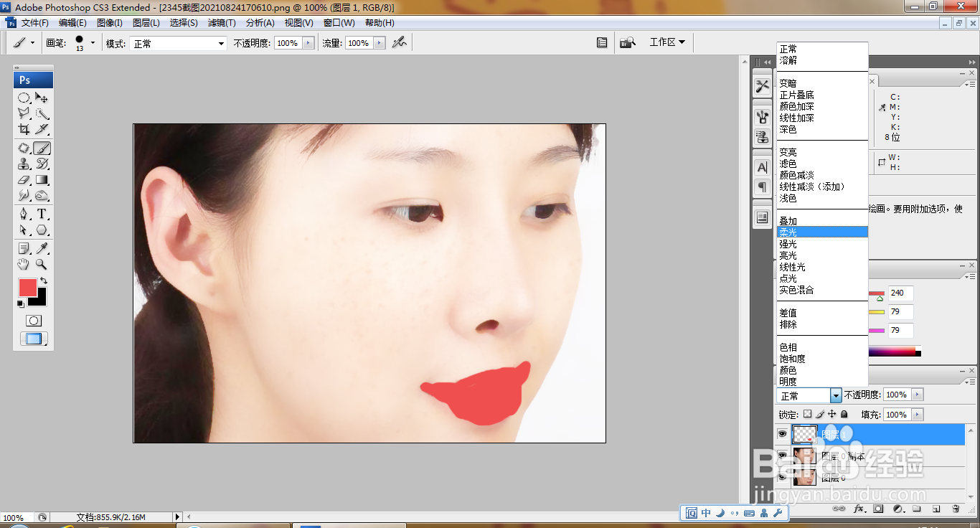The image size is (980, 528).
Task: Toggle lock image pixels
Action: [820, 414]
